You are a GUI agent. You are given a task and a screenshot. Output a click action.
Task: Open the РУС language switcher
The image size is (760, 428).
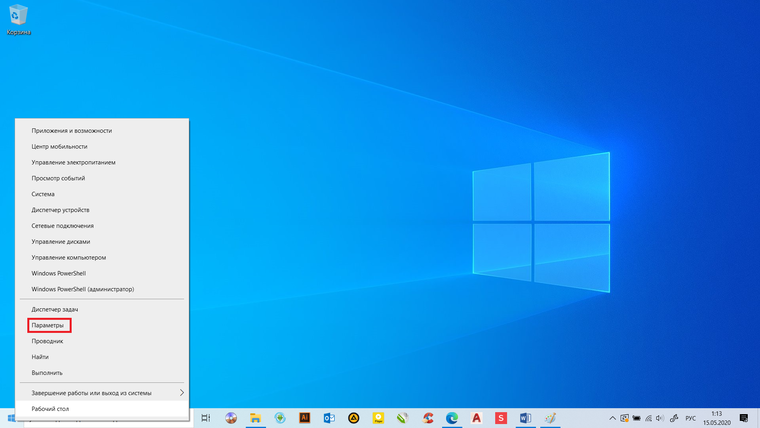click(x=691, y=418)
